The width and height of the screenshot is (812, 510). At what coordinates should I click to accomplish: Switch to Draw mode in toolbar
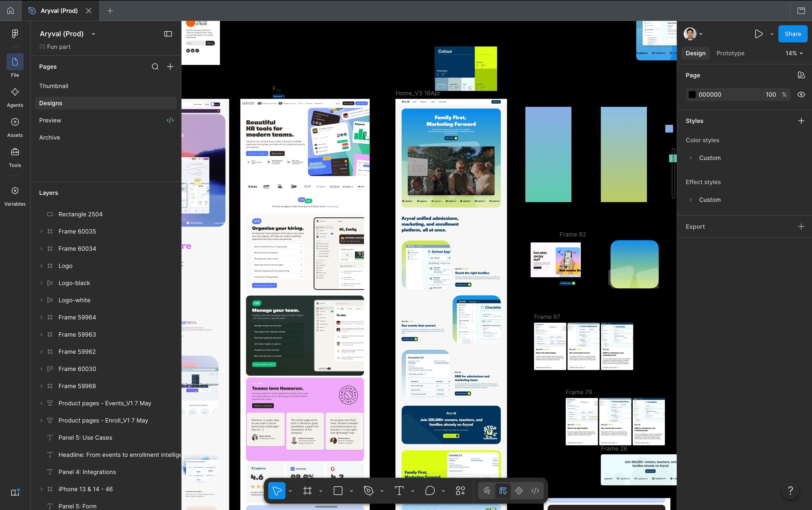click(x=487, y=490)
